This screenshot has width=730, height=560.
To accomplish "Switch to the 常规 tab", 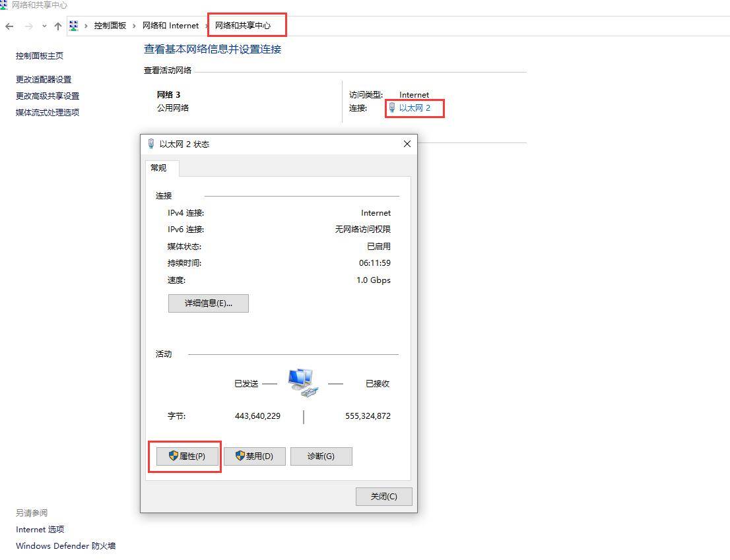I will click(x=160, y=168).
